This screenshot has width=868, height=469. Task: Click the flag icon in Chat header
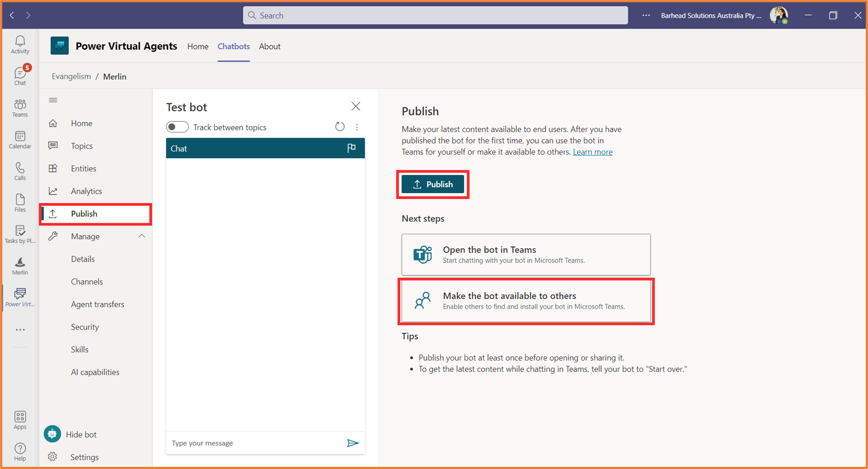click(x=352, y=148)
